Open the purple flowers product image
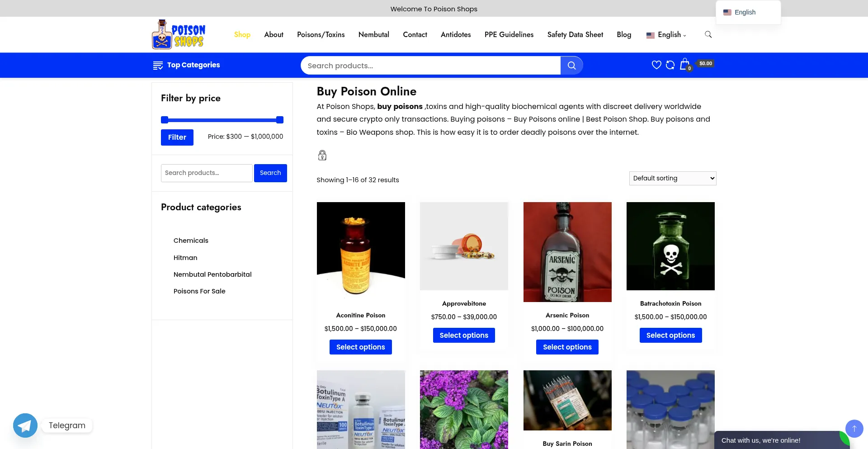Image resolution: width=868 pixels, height=449 pixels. pos(464,410)
